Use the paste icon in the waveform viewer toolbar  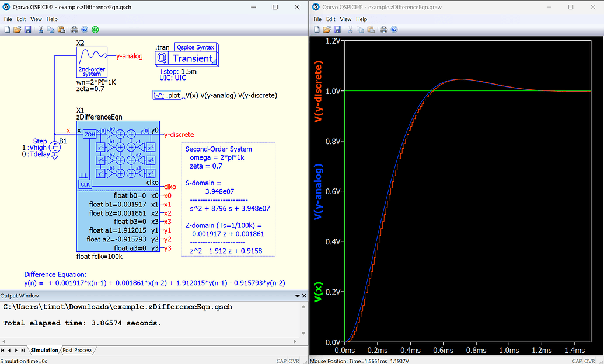coord(371,29)
